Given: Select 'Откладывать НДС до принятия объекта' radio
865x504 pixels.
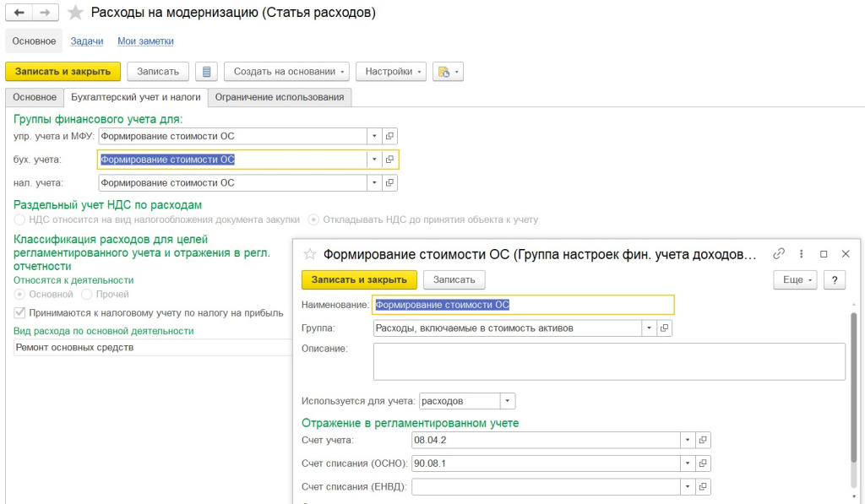Looking at the screenshot, I should tap(313, 219).
